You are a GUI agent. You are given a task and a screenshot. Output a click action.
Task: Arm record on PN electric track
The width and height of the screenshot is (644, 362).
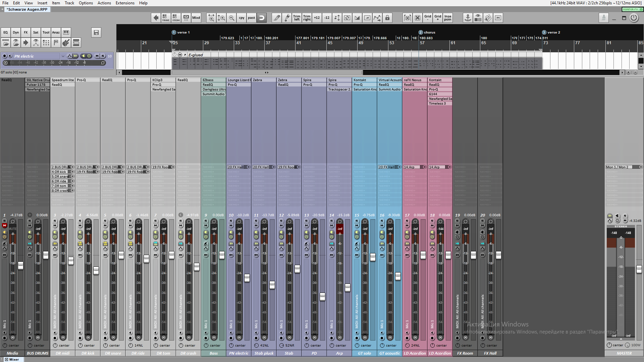(5, 56)
